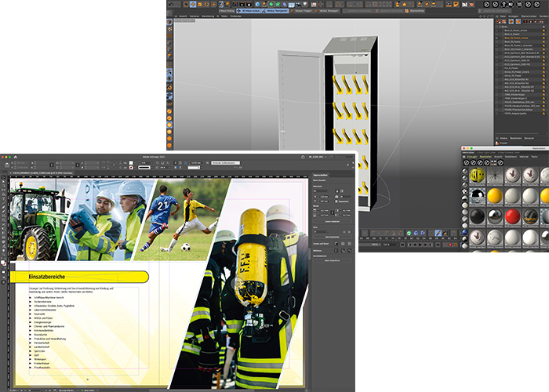The width and height of the screenshot is (549, 392).
Task: Click the Maus-Dialog button in Cinema 4D
Action: (x=226, y=11)
